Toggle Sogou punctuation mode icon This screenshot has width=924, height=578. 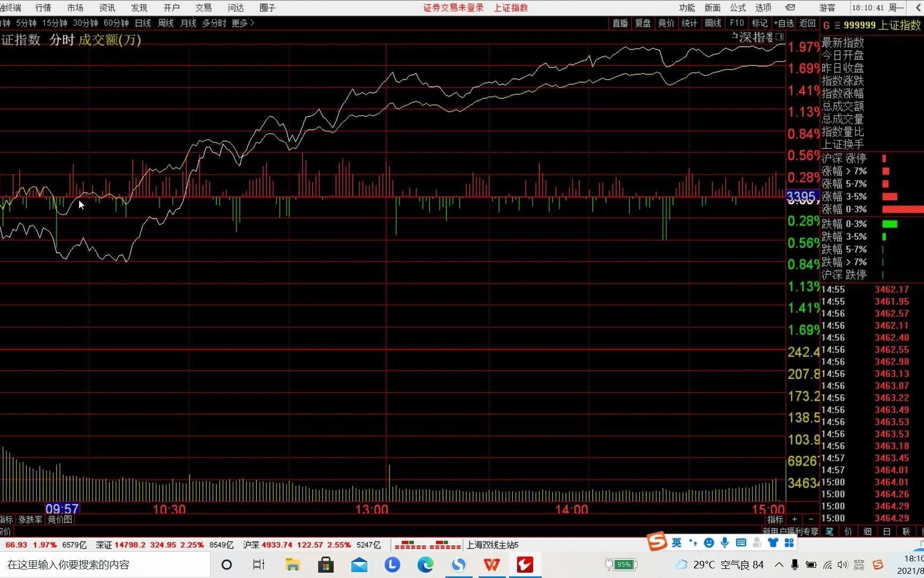point(693,543)
